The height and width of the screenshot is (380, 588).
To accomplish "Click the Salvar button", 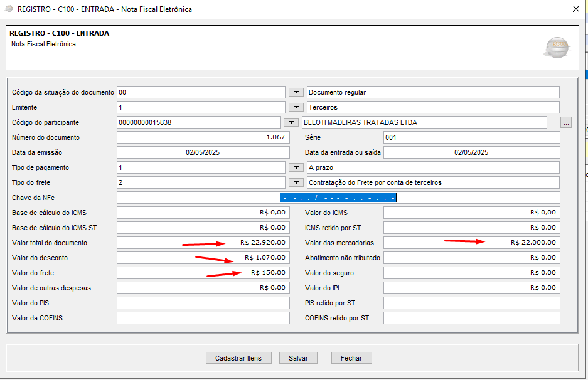I will [298, 358].
